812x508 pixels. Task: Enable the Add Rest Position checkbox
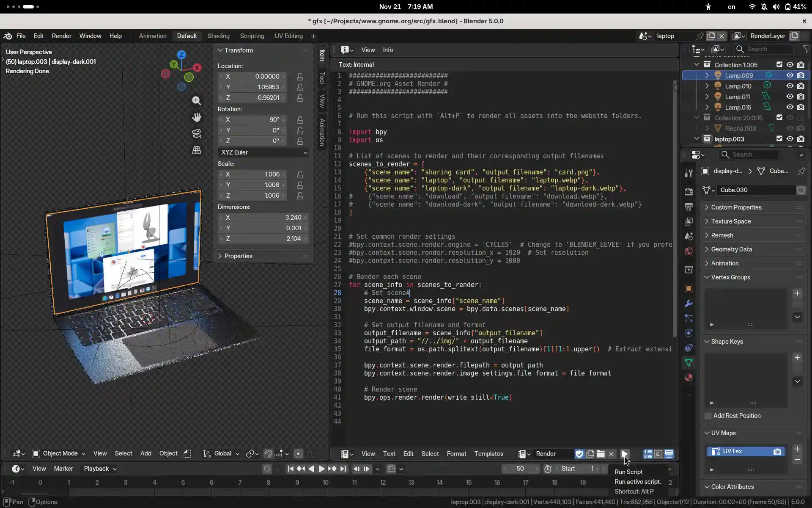pyautogui.click(x=708, y=416)
